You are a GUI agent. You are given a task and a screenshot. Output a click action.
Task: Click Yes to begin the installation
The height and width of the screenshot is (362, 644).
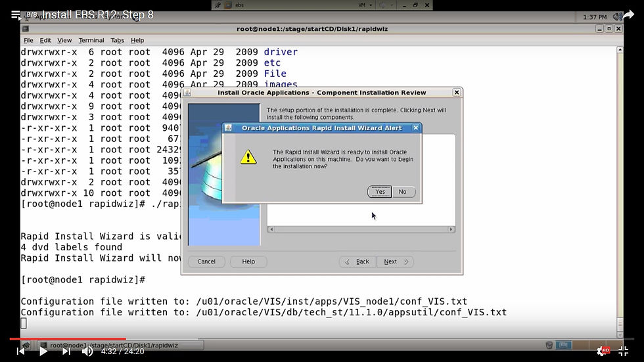tap(380, 192)
